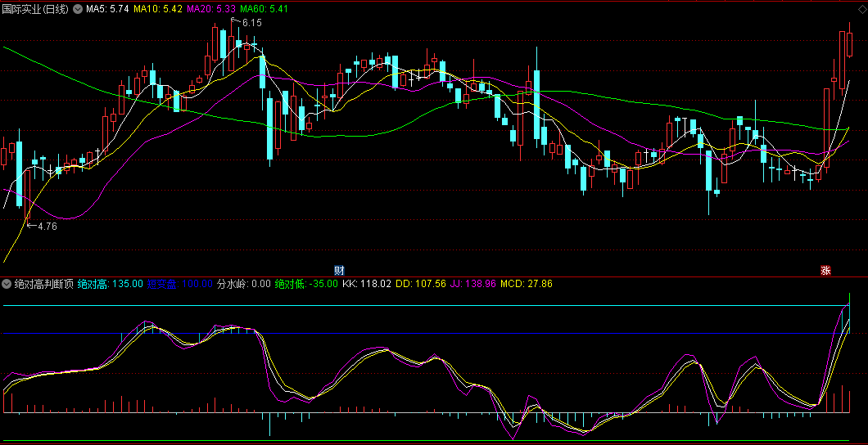Click the 4.76 lowest price annotation
Viewport: 868px width, 445px height.
[47, 227]
